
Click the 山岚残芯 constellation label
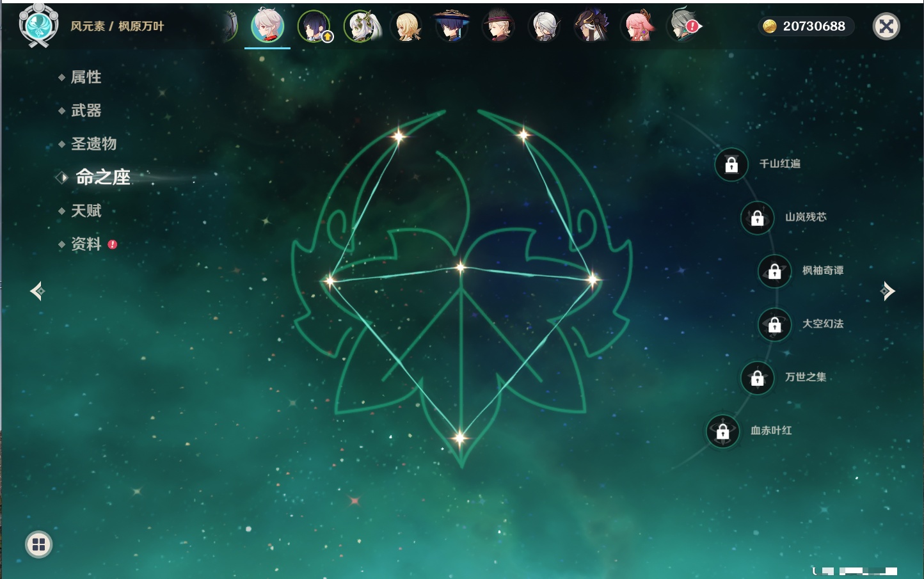coord(806,217)
